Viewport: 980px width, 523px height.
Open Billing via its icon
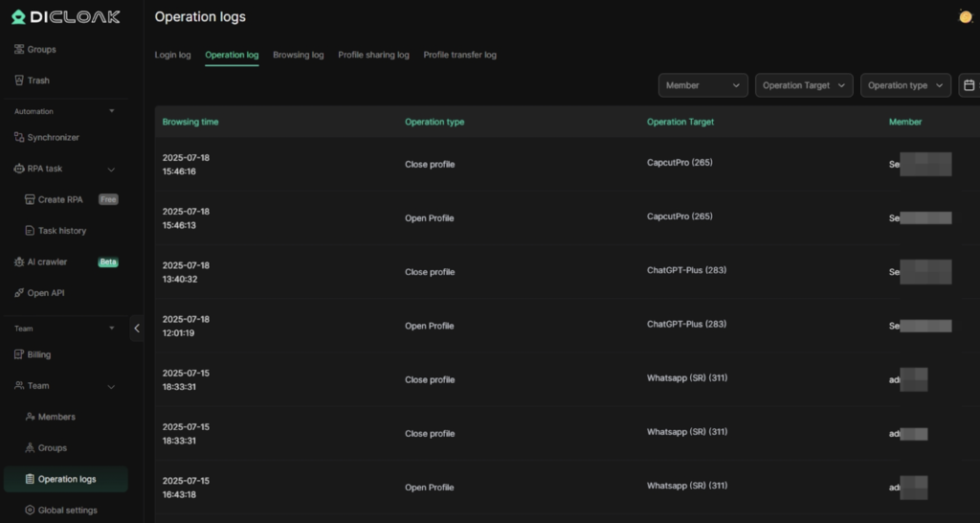(19, 354)
